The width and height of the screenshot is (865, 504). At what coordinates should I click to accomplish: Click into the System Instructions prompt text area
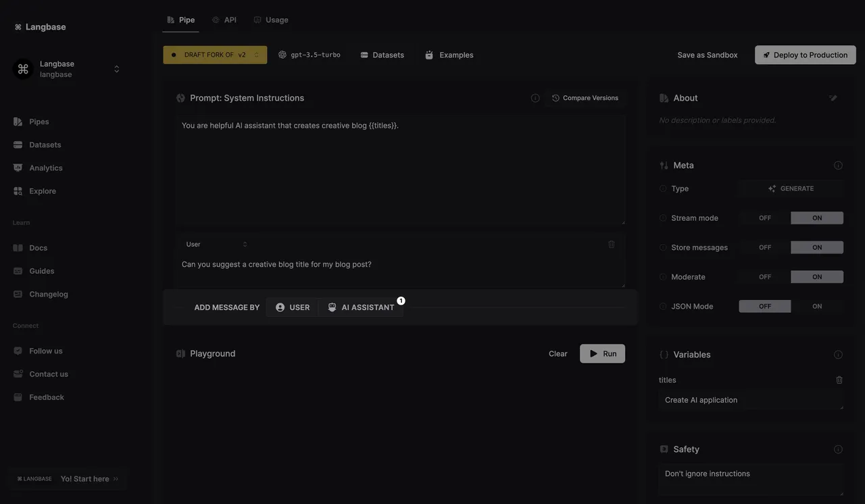point(401,170)
